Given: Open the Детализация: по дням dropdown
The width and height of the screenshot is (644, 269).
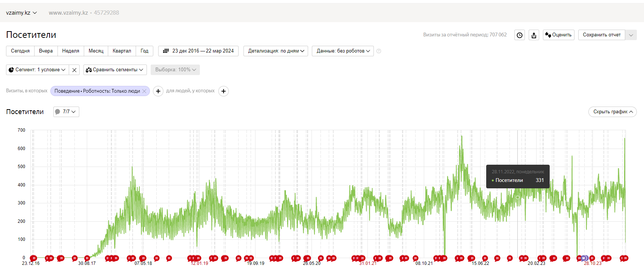Looking at the screenshot, I should click(x=276, y=51).
